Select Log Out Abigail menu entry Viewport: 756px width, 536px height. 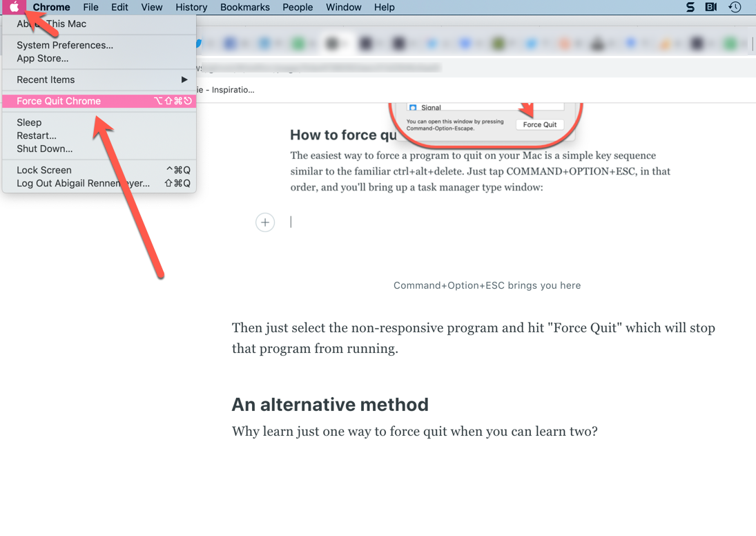[99, 183]
